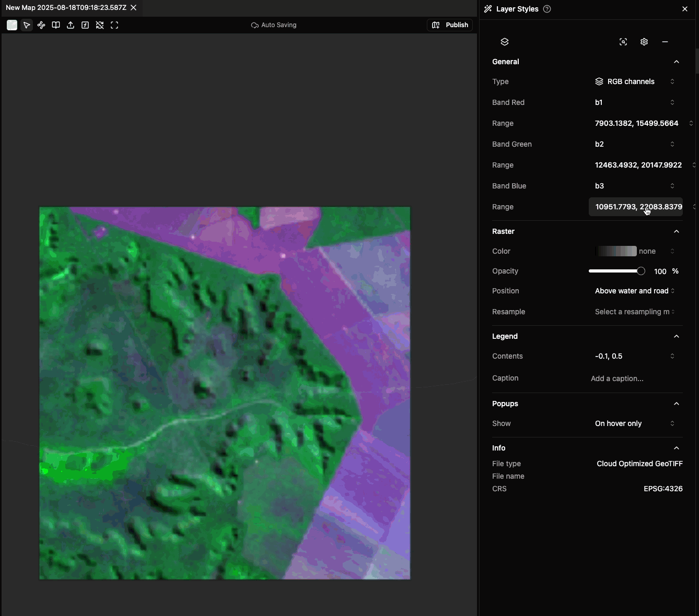This screenshot has height=616, width=699.
Task: Activate the fullscreen extent tool
Action: (114, 25)
